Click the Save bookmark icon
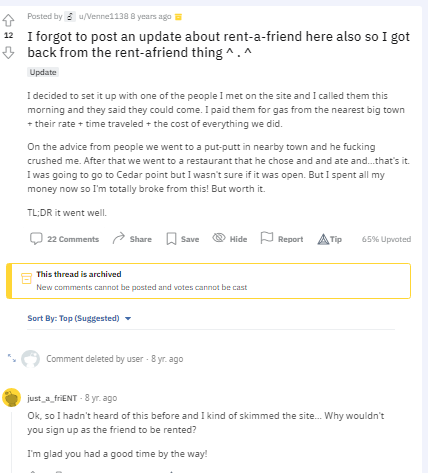Viewport: 428px width, 473px height. (171, 239)
